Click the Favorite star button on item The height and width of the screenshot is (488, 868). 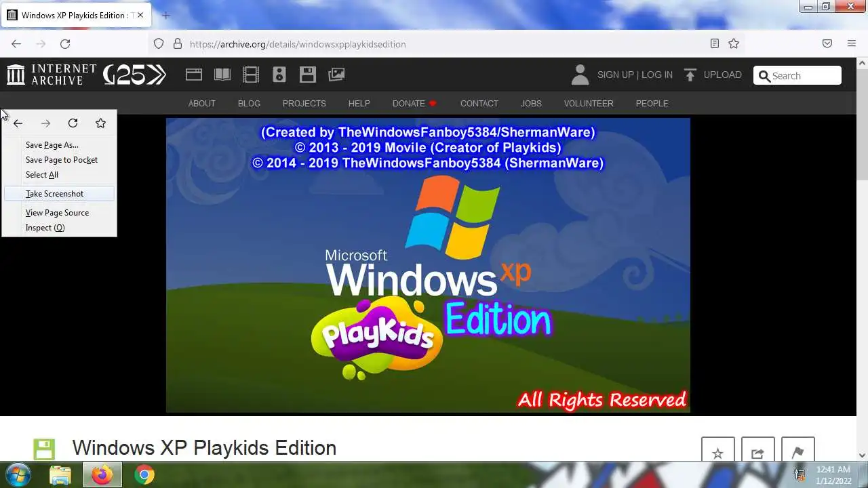(x=718, y=450)
